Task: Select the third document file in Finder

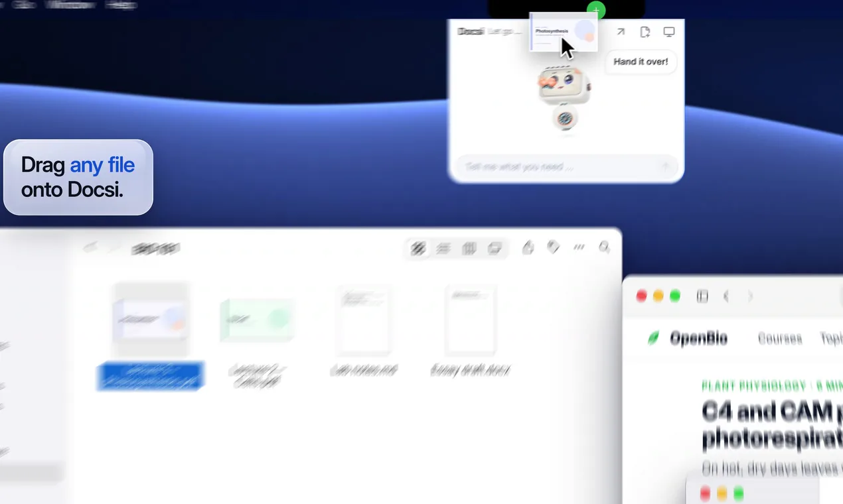Action: pos(364,320)
